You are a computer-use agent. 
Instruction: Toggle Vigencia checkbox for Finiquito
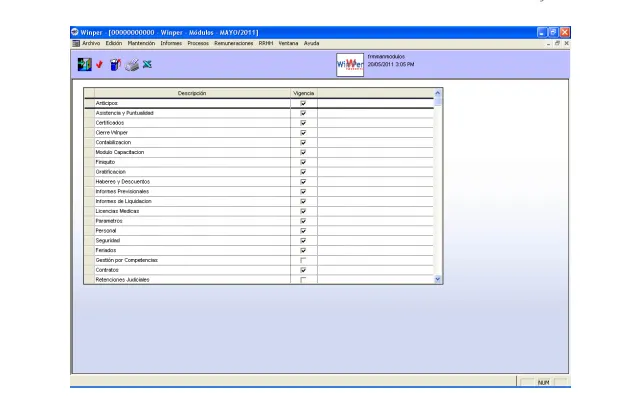tap(303, 162)
